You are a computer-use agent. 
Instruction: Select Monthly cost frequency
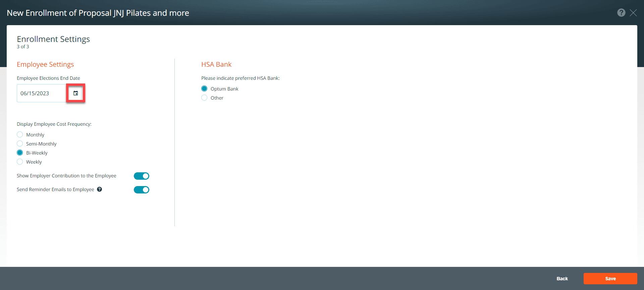20,135
